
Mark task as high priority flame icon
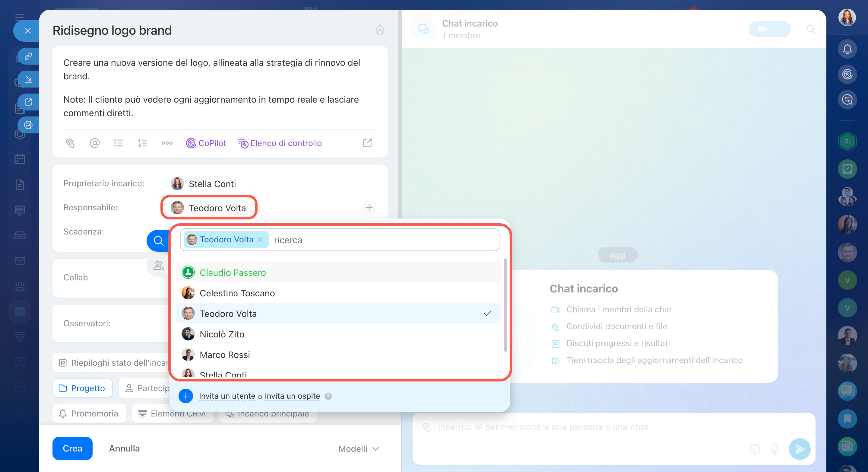point(380,30)
